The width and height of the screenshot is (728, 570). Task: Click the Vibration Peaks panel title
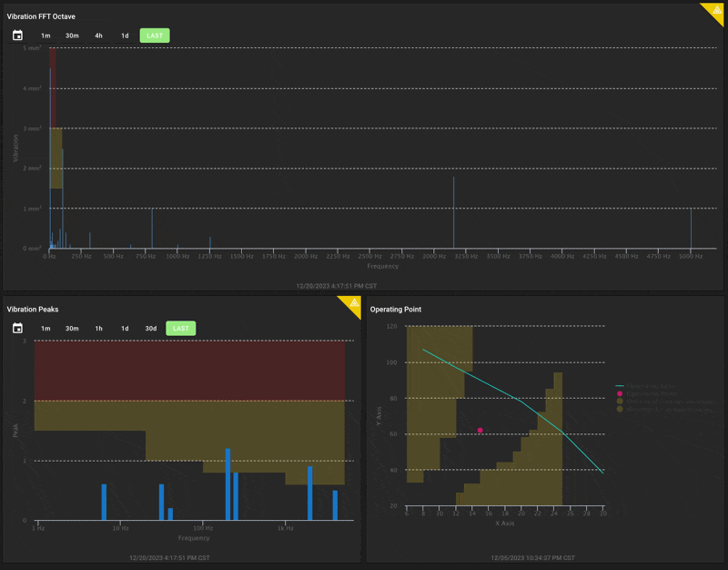[33, 310]
